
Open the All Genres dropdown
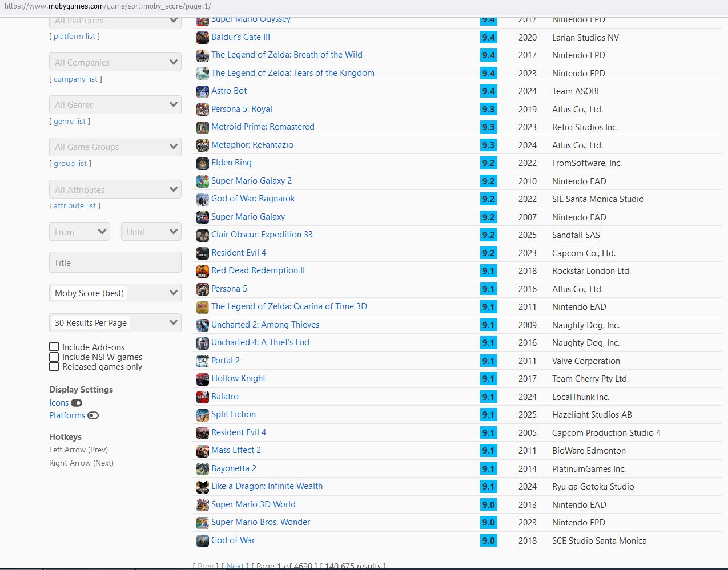(x=115, y=104)
